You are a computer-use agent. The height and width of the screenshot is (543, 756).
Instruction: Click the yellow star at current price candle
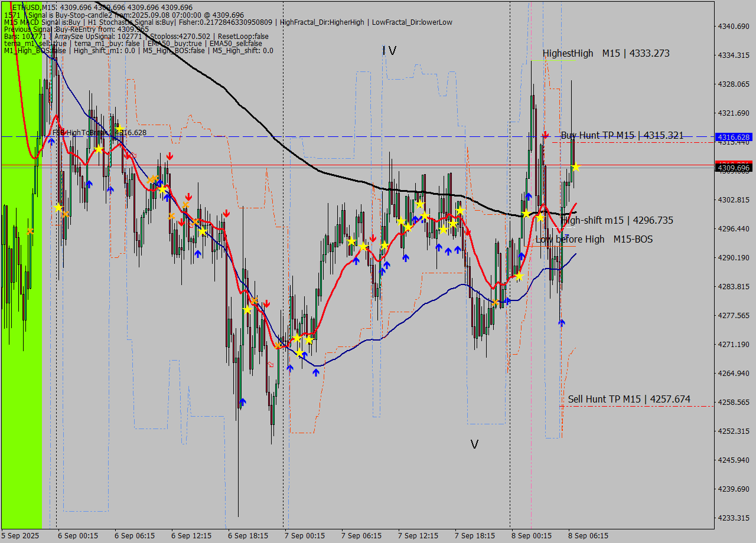[x=575, y=168]
